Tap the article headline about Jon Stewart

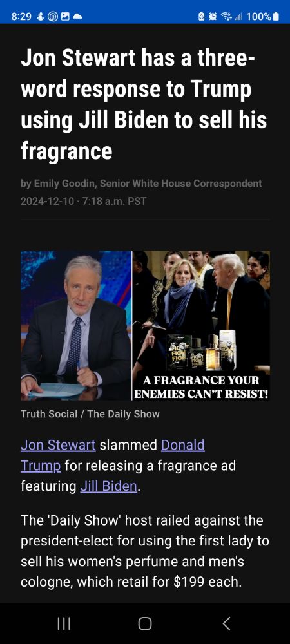click(x=144, y=105)
